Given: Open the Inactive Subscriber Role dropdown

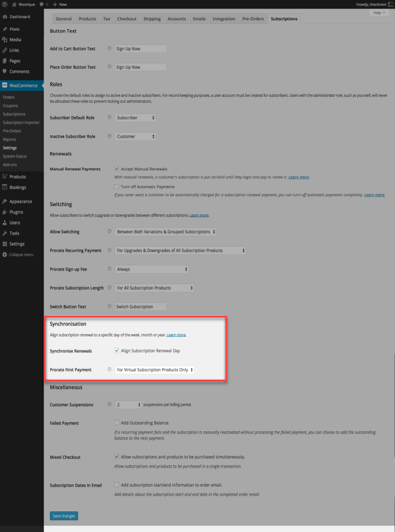Looking at the screenshot, I should (135, 137).
